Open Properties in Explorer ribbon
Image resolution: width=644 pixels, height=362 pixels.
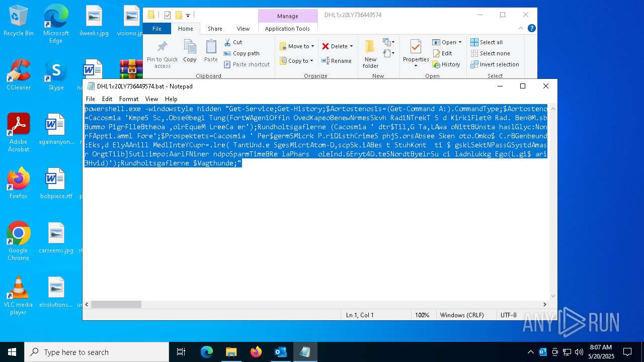(416, 53)
